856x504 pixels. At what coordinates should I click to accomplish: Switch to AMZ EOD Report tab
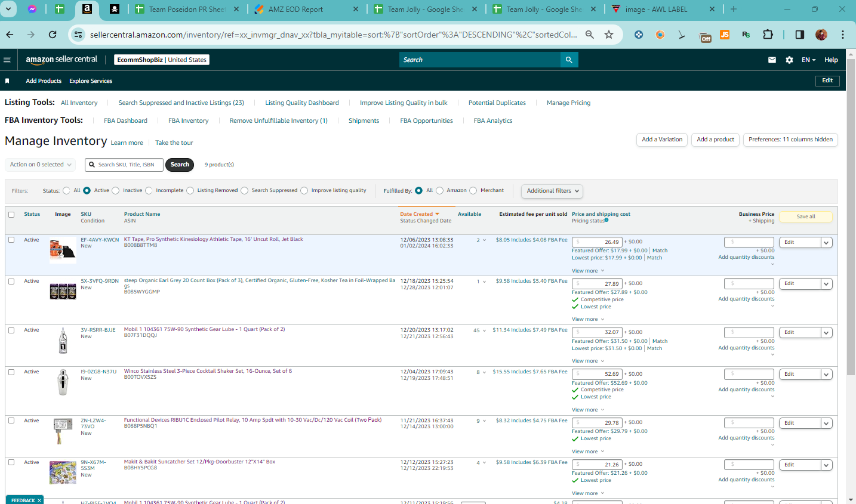coord(306,9)
